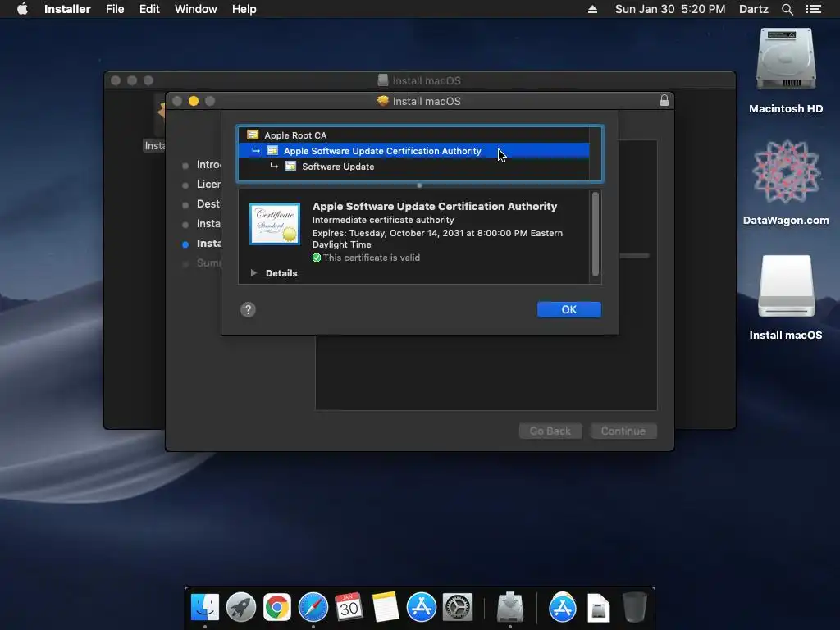The height and width of the screenshot is (630, 840).
Task: Click the Continue button
Action: point(623,431)
